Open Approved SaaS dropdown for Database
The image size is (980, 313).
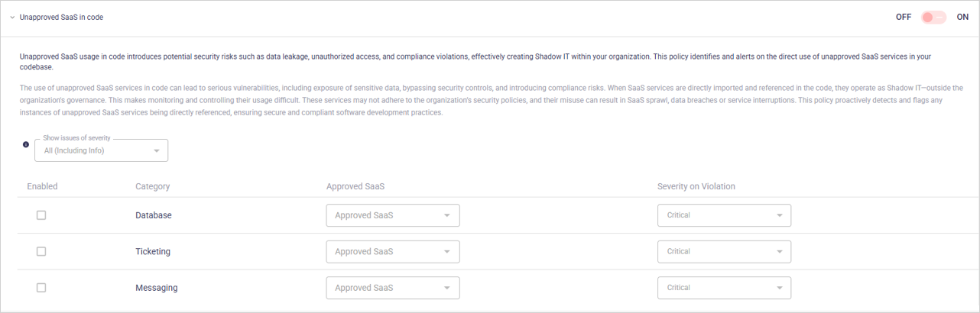point(392,215)
